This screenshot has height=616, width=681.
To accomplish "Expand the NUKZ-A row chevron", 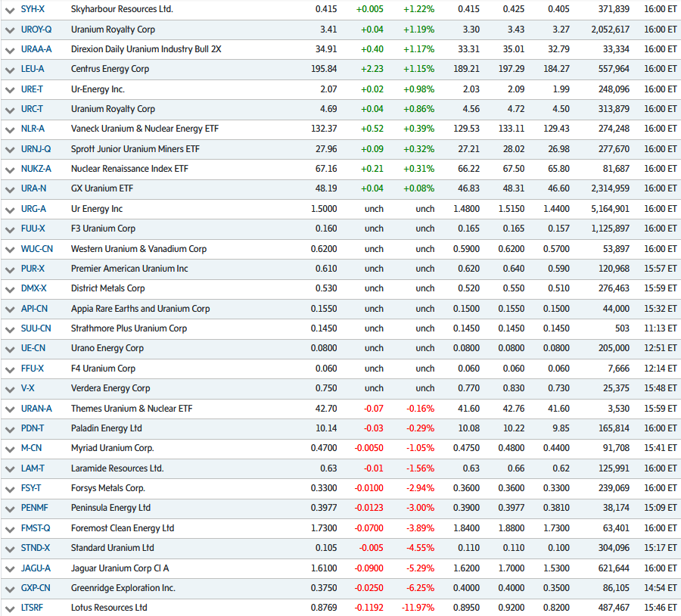I will coord(10,170).
